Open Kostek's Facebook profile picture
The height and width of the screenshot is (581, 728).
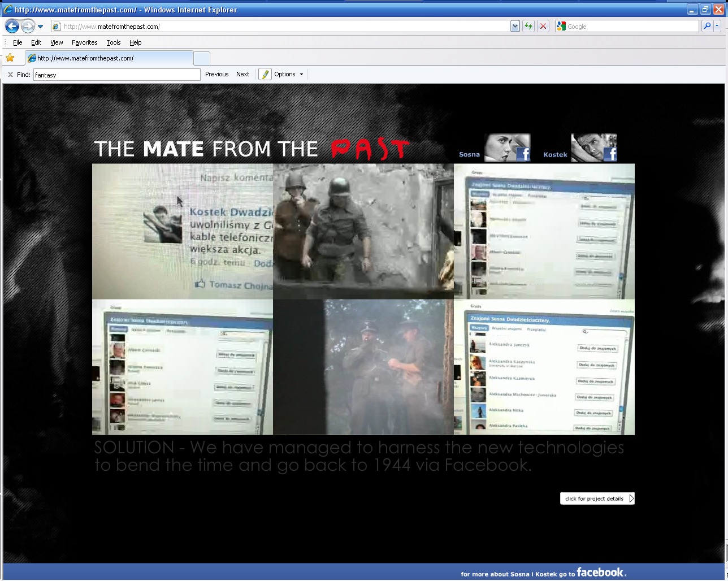[593, 148]
